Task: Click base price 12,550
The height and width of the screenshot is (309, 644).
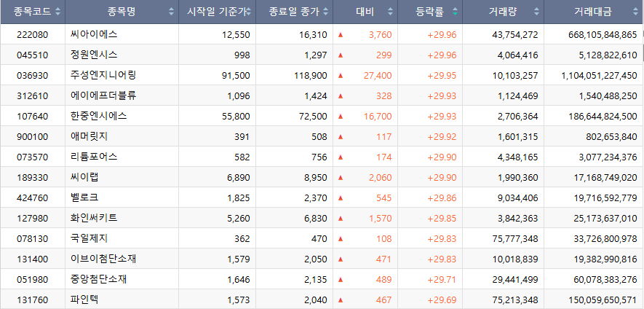Action: (236, 35)
